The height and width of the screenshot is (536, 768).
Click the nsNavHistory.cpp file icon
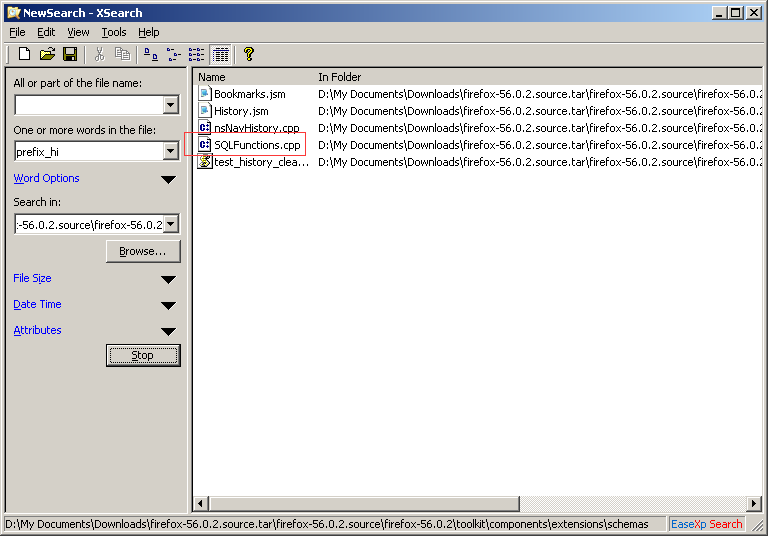coord(205,127)
